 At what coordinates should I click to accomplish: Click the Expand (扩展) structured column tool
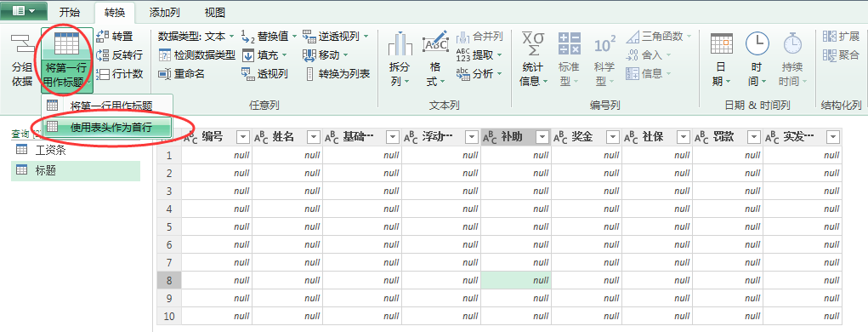pyautogui.click(x=841, y=36)
